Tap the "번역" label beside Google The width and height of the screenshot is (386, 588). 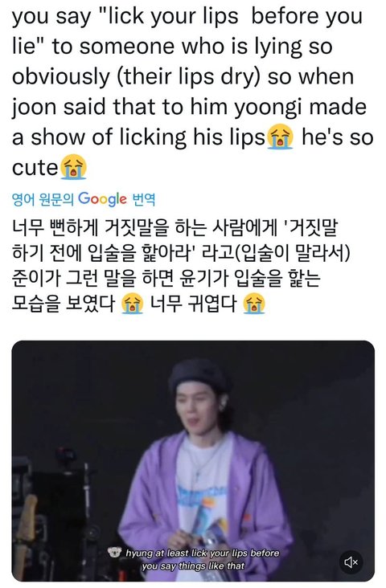coord(144,199)
